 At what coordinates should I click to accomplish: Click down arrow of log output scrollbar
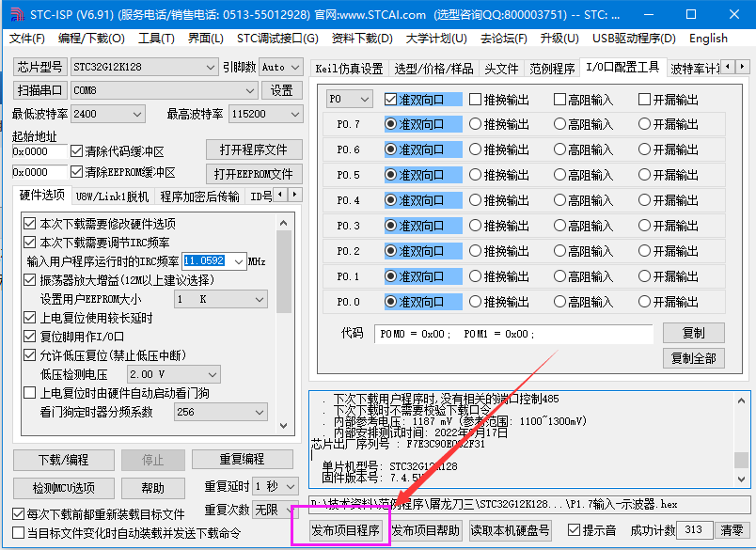pyautogui.click(x=742, y=479)
